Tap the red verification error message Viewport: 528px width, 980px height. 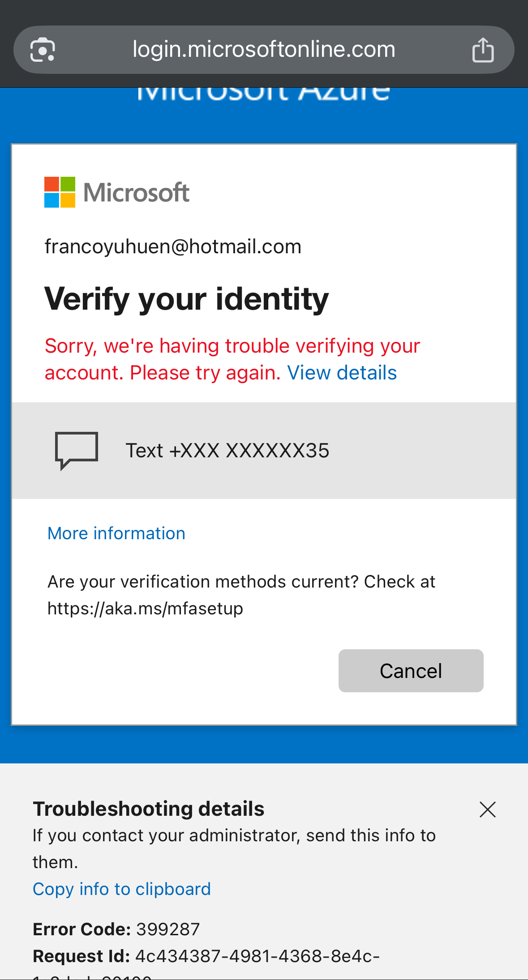pyautogui.click(x=232, y=359)
